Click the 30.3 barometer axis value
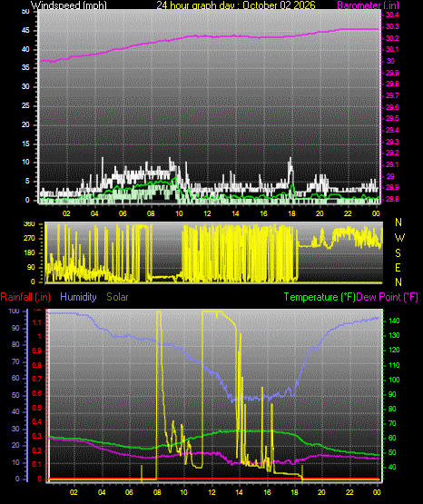 pos(392,26)
